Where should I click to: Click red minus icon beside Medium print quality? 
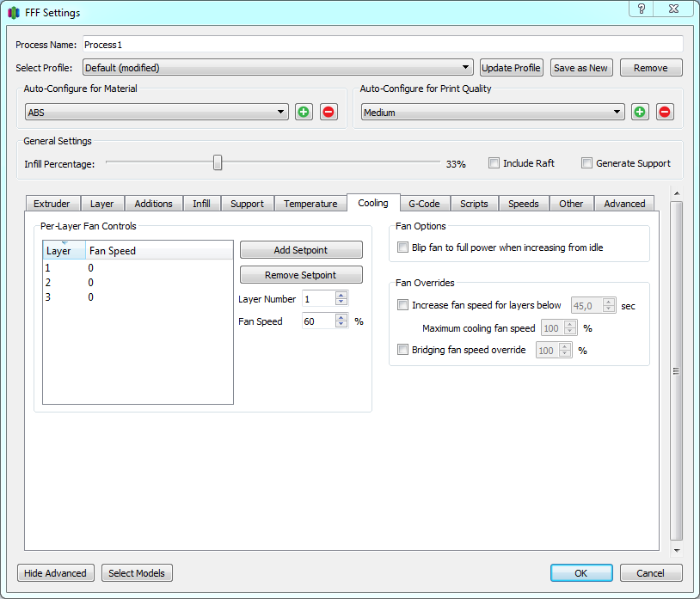665,112
